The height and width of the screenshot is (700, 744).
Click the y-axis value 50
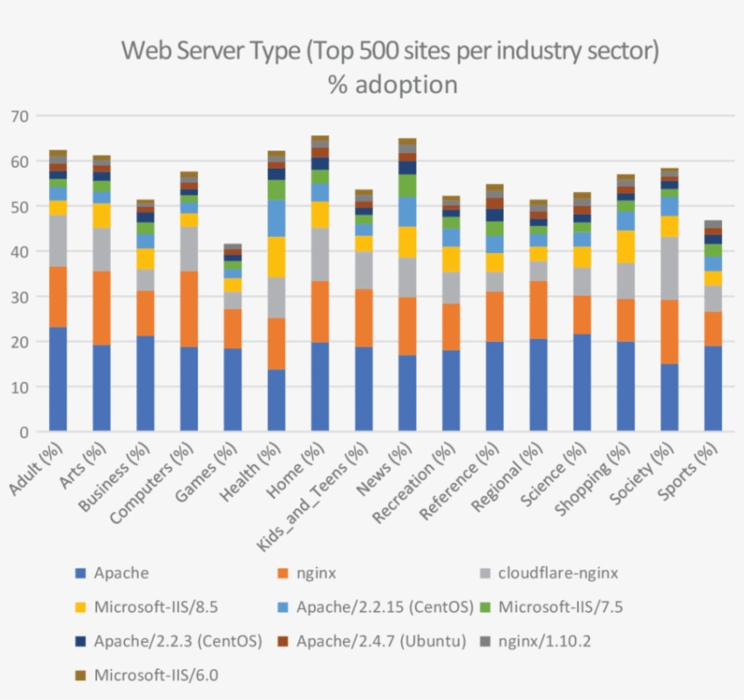(x=19, y=208)
